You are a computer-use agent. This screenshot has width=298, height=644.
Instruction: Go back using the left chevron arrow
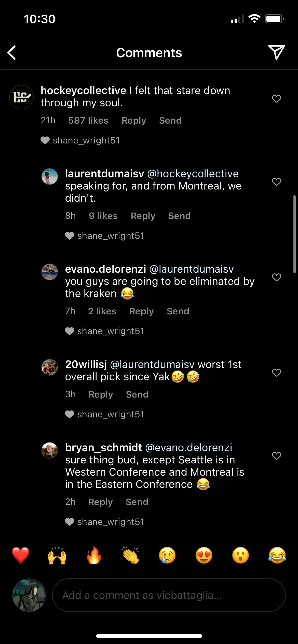point(12,53)
